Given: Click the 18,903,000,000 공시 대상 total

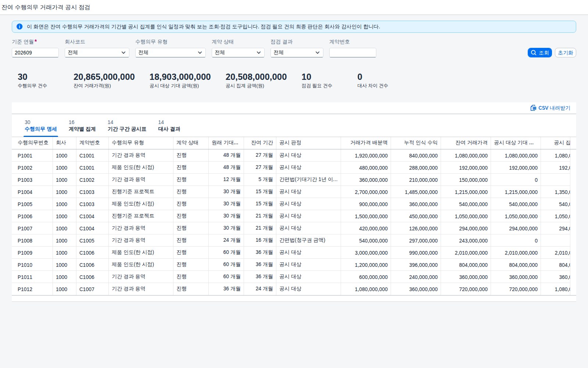Looking at the screenshot, I should pos(180,77).
